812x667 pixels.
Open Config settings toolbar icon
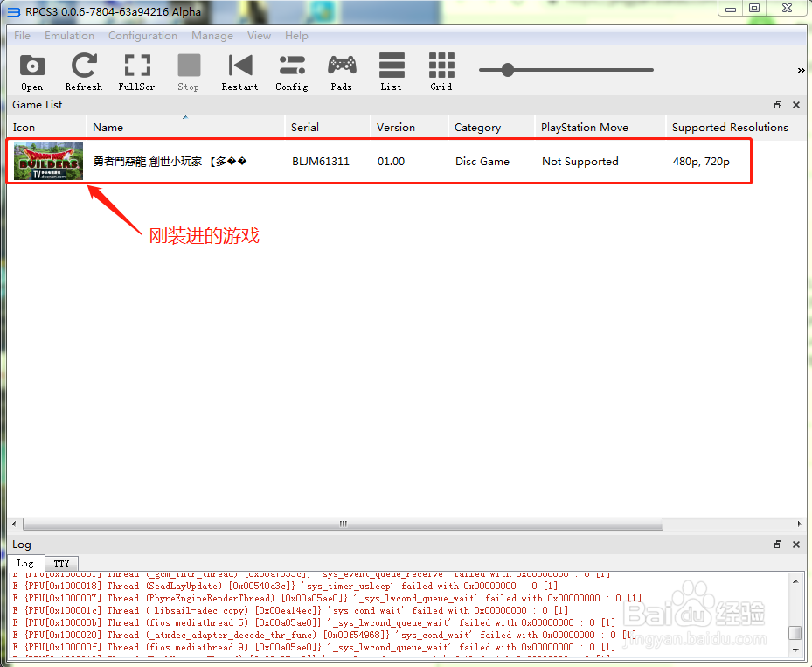[x=292, y=72]
